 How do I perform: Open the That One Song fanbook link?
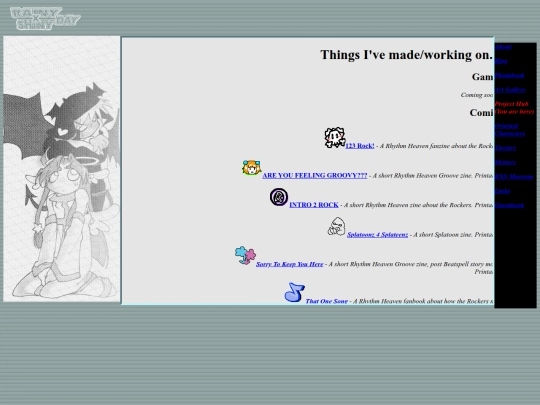pyautogui.click(x=326, y=301)
